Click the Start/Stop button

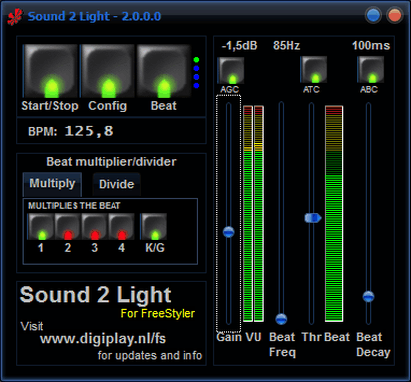pos(50,71)
